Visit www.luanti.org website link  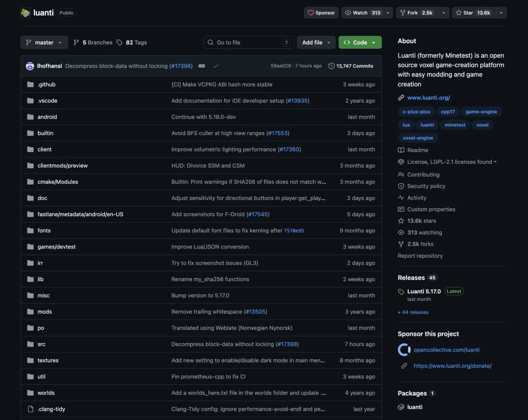428,98
